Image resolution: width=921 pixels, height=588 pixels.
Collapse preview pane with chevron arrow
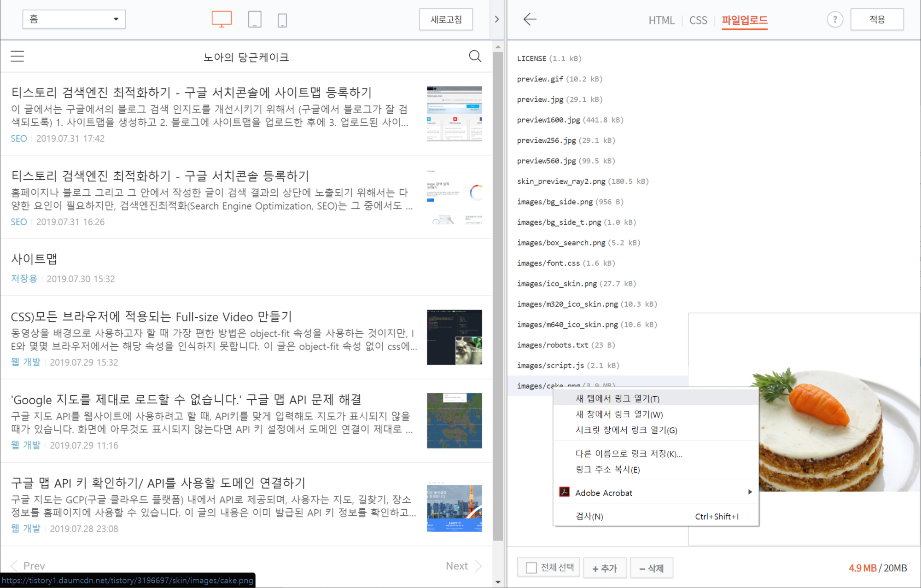pos(496,19)
